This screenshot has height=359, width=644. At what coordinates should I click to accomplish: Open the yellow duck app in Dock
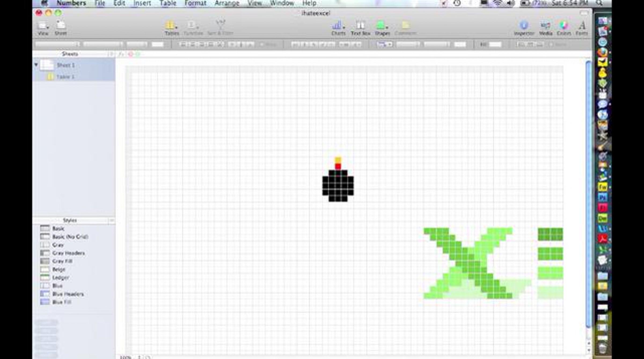(x=602, y=73)
